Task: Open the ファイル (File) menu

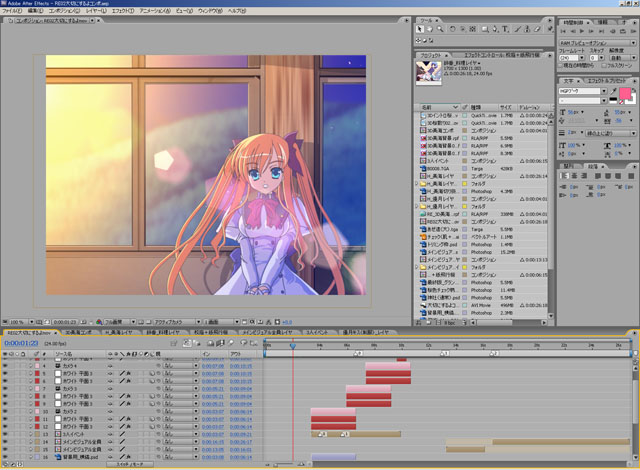Action: point(12,11)
